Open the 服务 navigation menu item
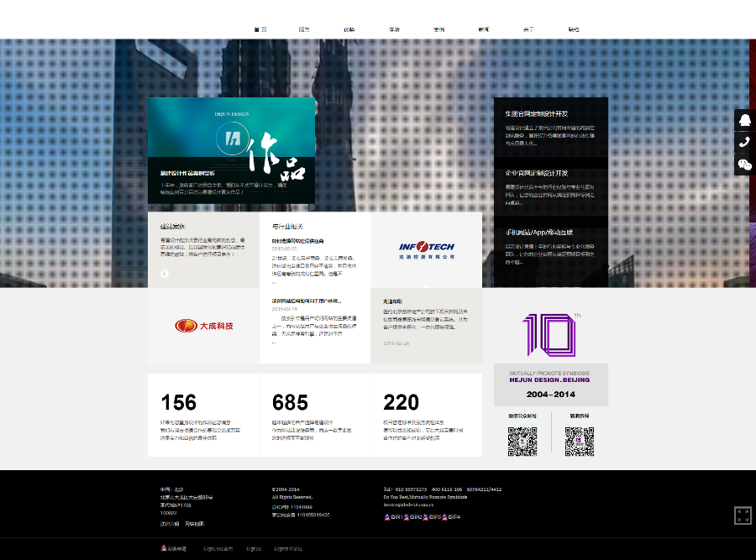 click(x=304, y=29)
